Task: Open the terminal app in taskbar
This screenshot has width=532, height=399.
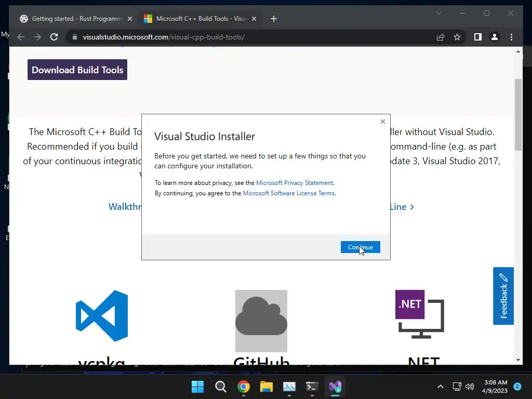Action: tap(312, 387)
